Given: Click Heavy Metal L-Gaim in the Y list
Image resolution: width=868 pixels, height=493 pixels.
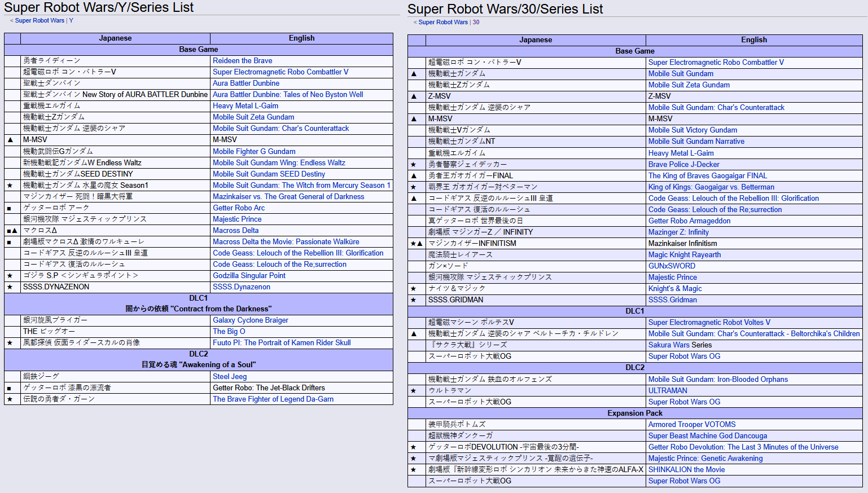Looking at the screenshot, I should click(x=246, y=106).
